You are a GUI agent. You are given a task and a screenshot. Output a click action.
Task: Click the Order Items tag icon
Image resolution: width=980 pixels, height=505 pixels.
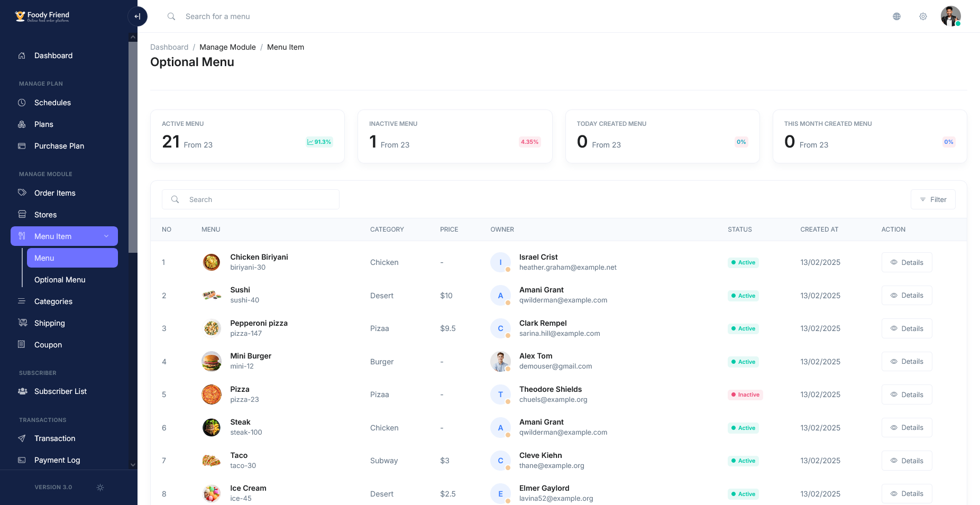[22, 193]
